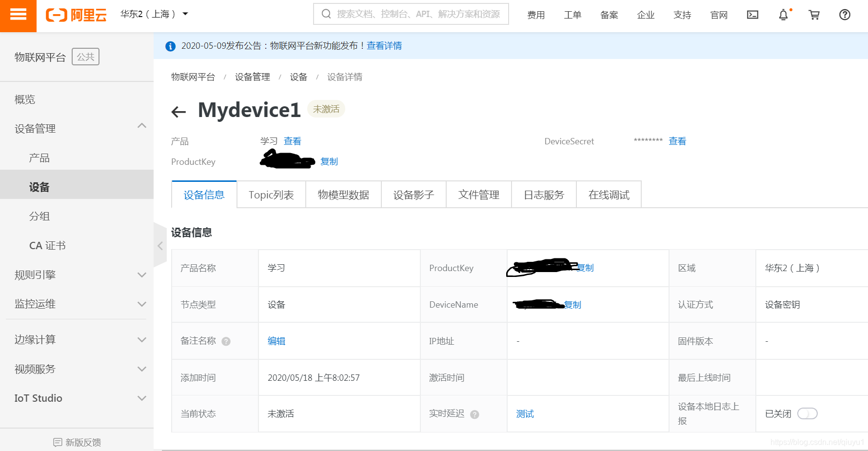The width and height of the screenshot is (868, 451).
Task: Open the help question mark icon
Action: point(845,15)
